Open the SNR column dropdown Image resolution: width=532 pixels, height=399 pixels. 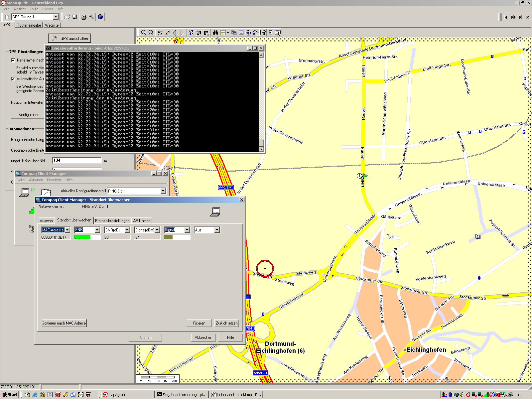[x=97, y=230]
